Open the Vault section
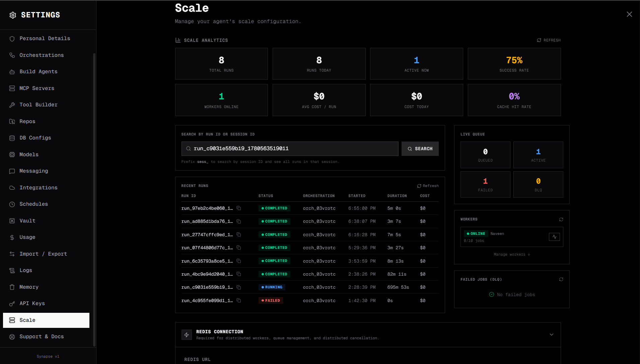This screenshot has width=640, height=364. (x=46, y=221)
